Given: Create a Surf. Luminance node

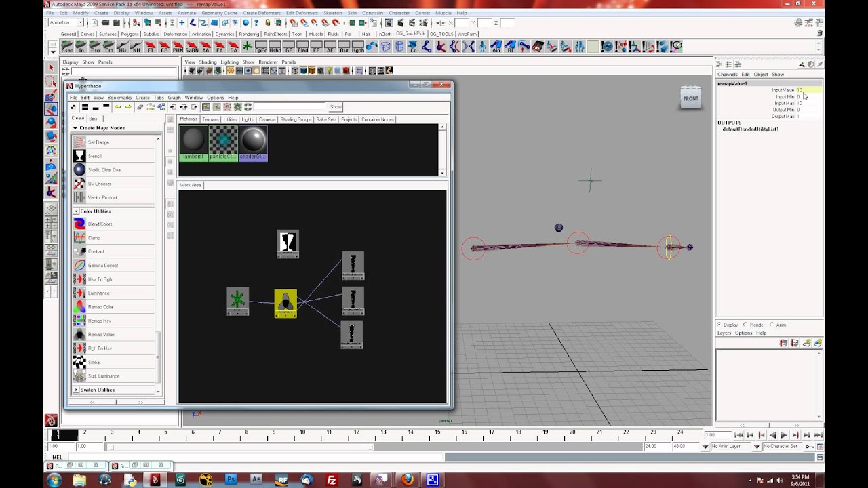Looking at the screenshot, I should (x=113, y=376).
